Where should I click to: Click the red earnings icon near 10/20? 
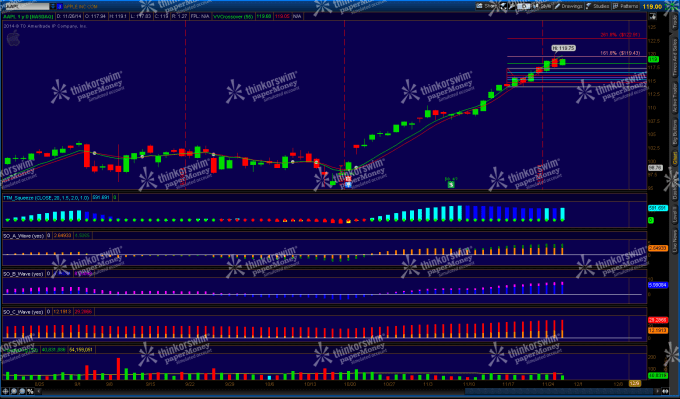[348, 178]
